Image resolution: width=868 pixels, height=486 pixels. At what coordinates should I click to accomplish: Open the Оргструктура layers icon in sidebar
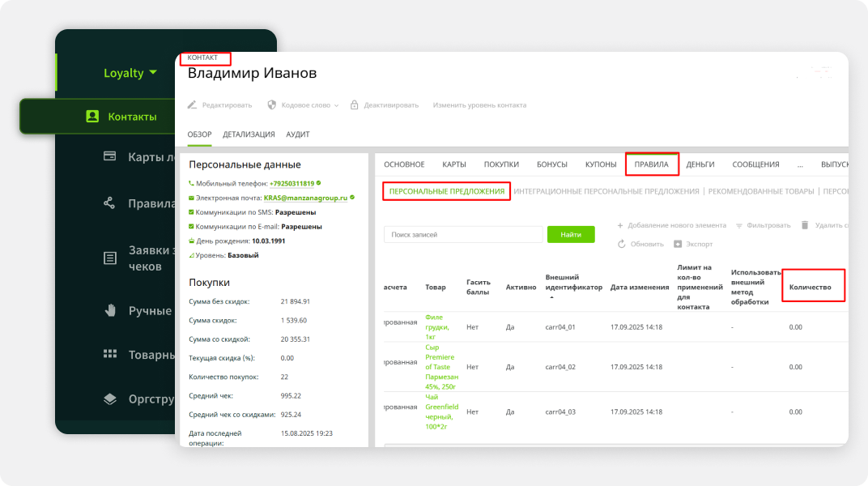point(110,399)
